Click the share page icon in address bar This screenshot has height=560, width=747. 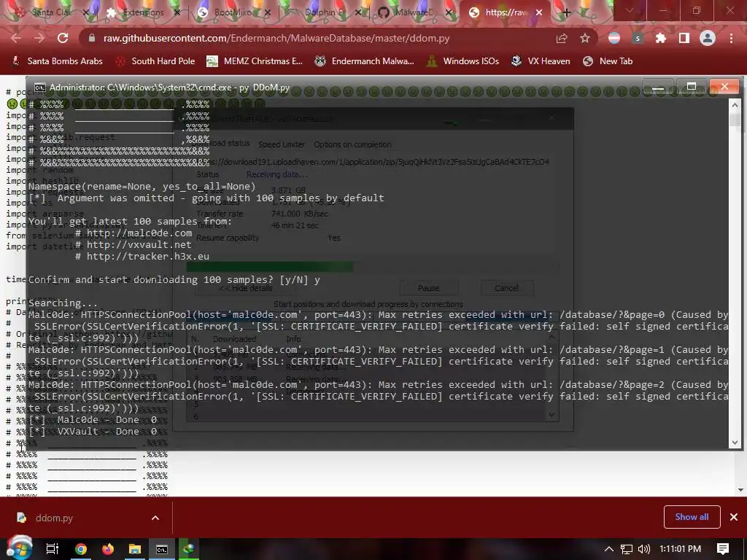562,39
